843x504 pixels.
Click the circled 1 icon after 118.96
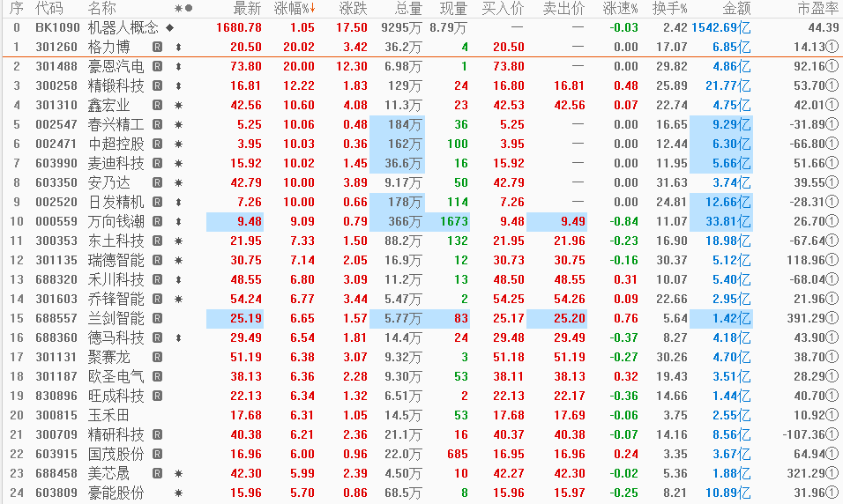click(x=832, y=261)
